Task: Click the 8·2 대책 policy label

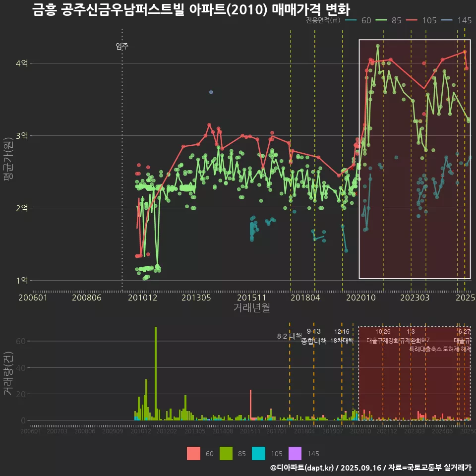Action: click(289, 336)
